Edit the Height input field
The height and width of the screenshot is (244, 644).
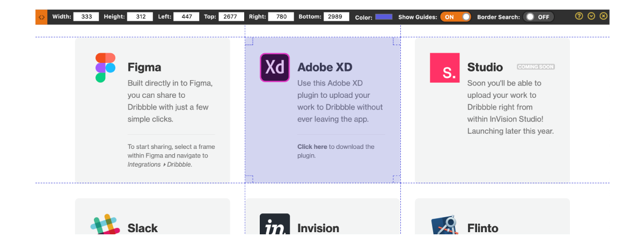pos(140,17)
